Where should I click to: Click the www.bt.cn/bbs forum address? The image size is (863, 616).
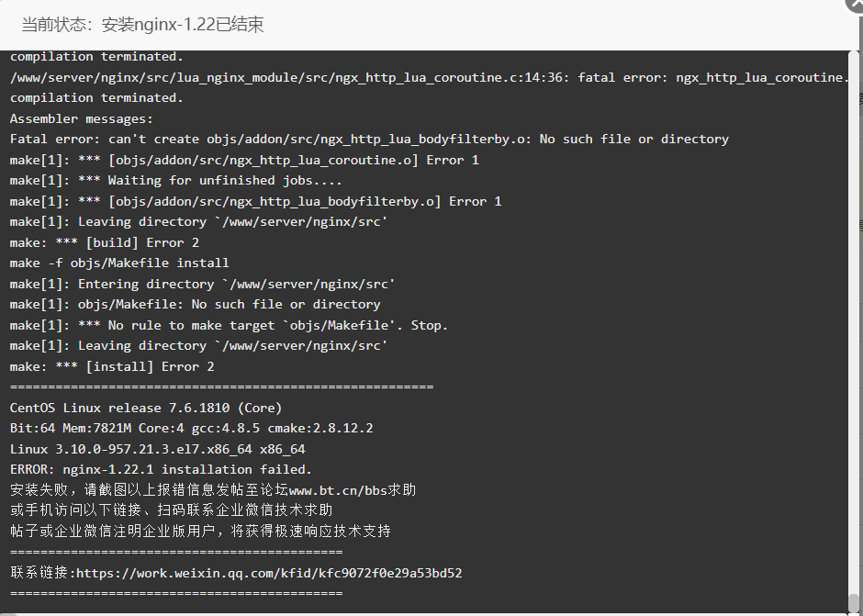[x=338, y=490]
